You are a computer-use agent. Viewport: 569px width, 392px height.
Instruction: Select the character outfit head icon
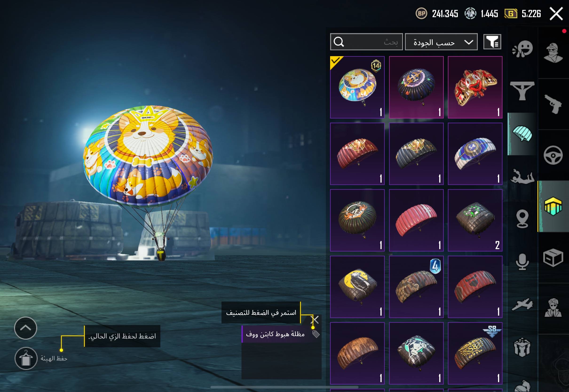click(553, 53)
